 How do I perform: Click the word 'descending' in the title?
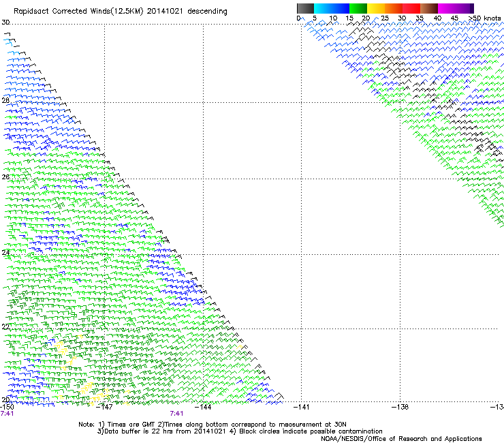point(207,12)
